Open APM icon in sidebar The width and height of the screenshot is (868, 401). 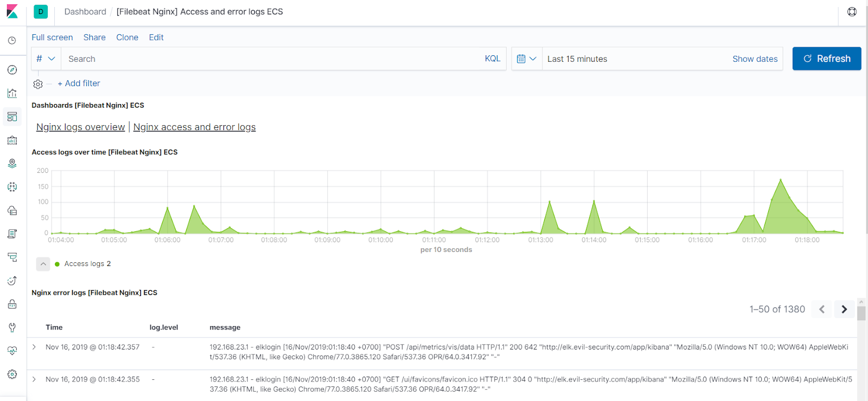tap(12, 257)
